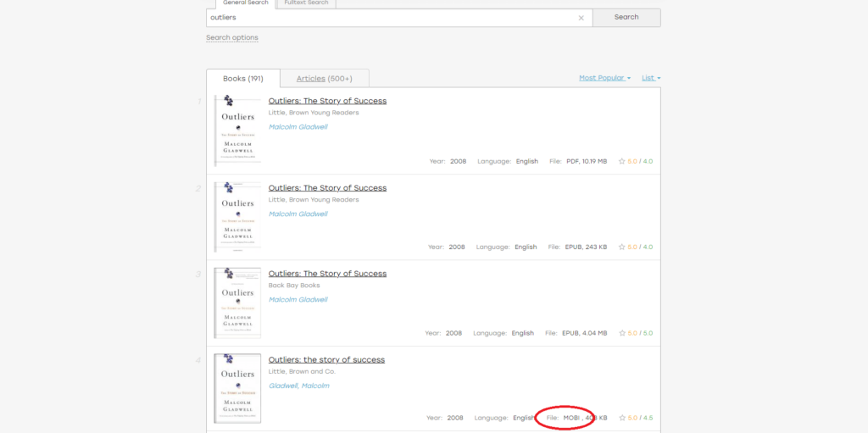Screen dimensions: 868x433
Task: Open second result title, EPUB 243 KB edition
Action: click(327, 188)
